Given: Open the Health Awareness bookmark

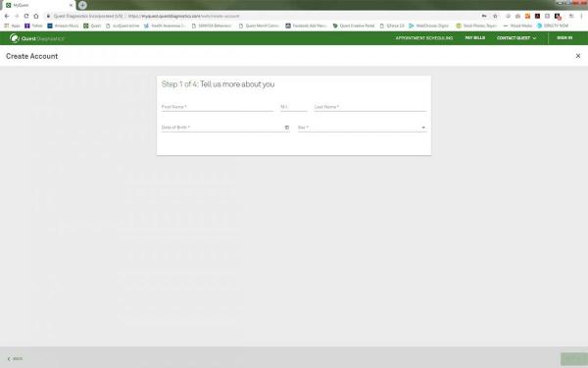Looking at the screenshot, I should [x=165, y=26].
